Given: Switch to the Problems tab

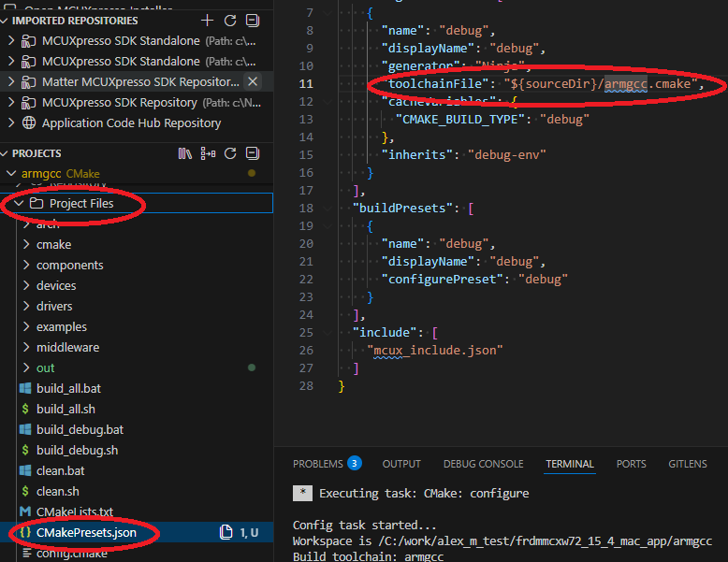Looking at the screenshot, I should pos(317,464).
